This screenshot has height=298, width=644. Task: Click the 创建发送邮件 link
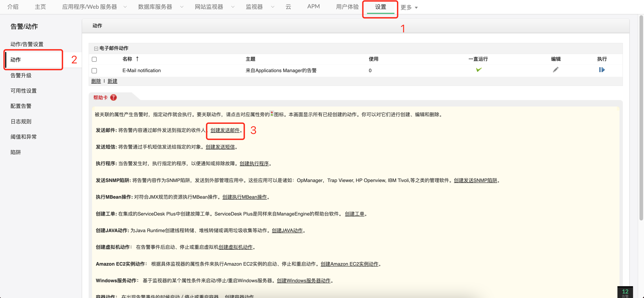pyautogui.click(x=225, y=130)
